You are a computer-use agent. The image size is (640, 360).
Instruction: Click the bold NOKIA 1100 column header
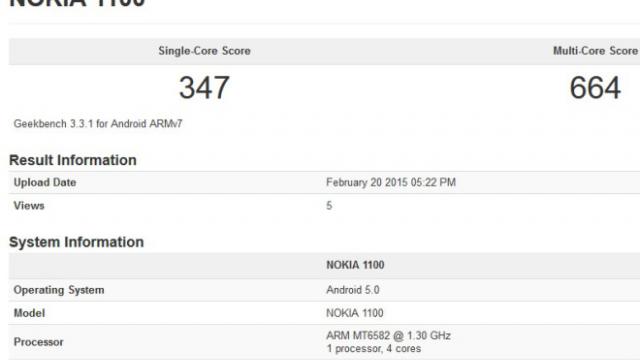(x=355, y=265)
